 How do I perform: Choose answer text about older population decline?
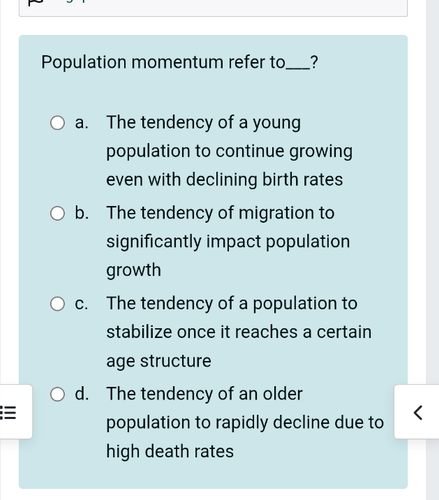coord(245,422)
